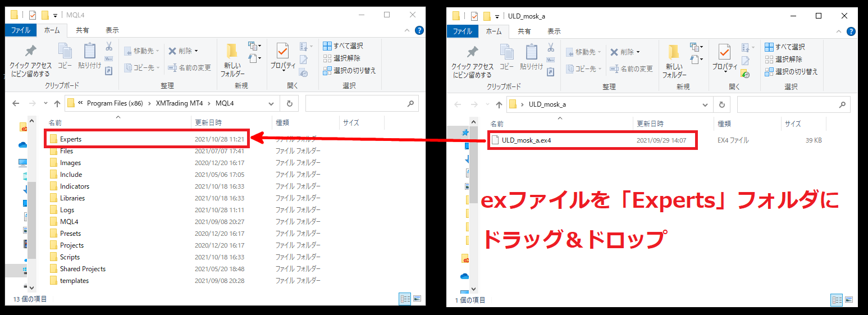Expand the 削除 dropdown in the MQL4 ribbon
The image size is (868, 315).
point(196,51)
